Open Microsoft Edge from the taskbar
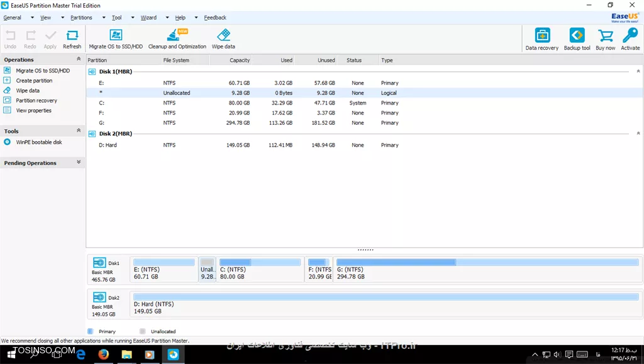This screenshot has height=364, width=644. [x=80, y=354]
